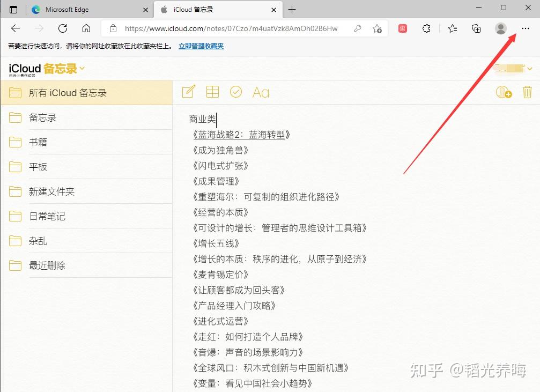Click the line 《进化式运营》

tap(220, 321)
